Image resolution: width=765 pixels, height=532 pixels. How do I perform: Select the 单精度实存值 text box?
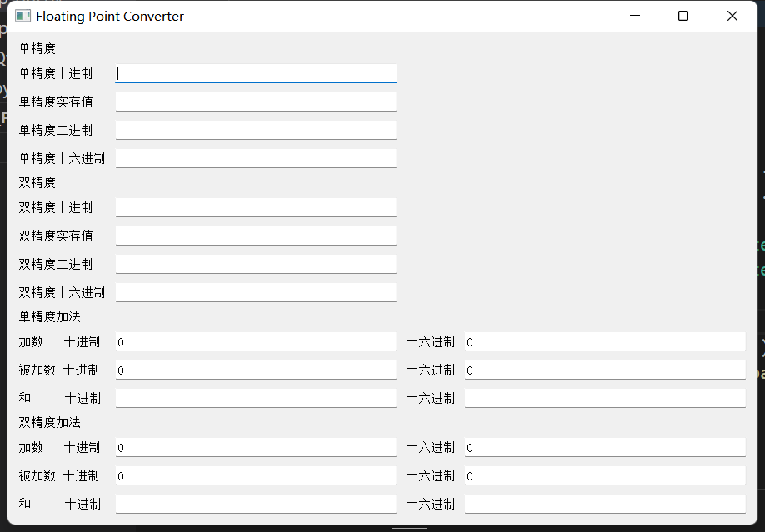255,101
